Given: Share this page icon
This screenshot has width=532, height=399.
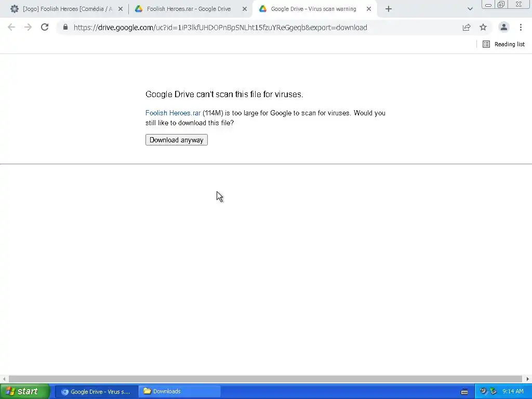Looking at the screenshot, I should coord(467,27).
